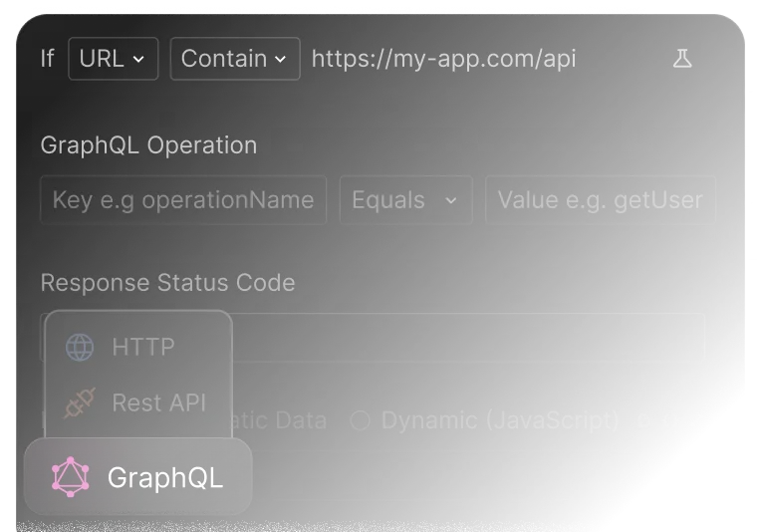Select the Dynamic (JavaScript) radio button

tap(361, 420)
